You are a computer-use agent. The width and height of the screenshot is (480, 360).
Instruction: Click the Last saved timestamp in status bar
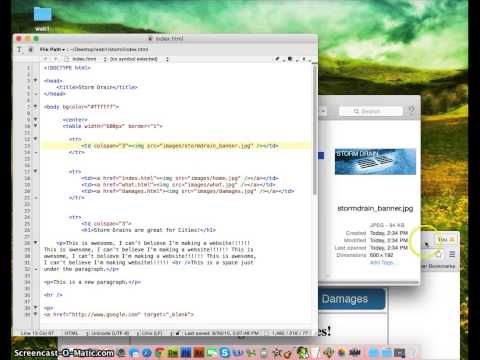point(221,333)
